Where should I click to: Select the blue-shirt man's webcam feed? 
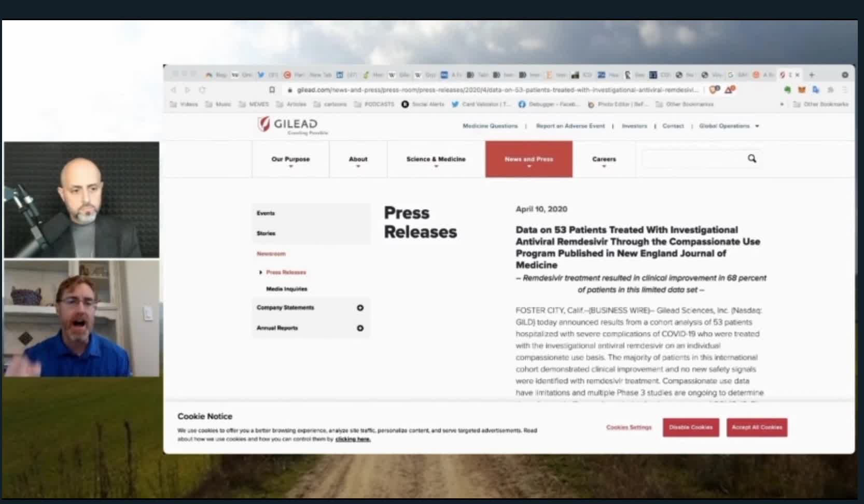click(x=81, y=318)
